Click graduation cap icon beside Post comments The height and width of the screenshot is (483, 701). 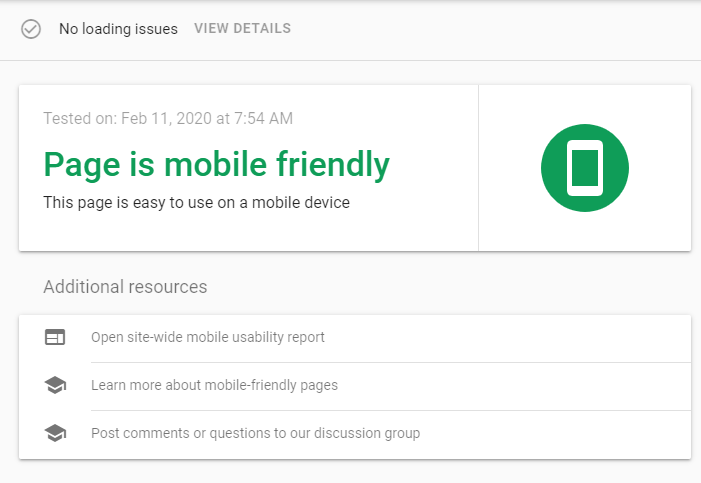click(x=55, y=433)
